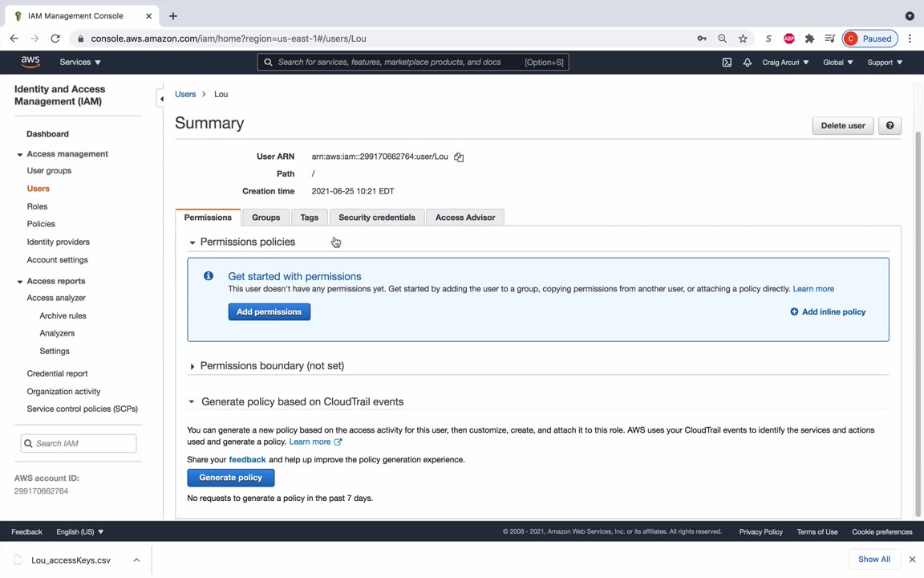
Task: Open the Global region dropdown
Action: point(837,62)
